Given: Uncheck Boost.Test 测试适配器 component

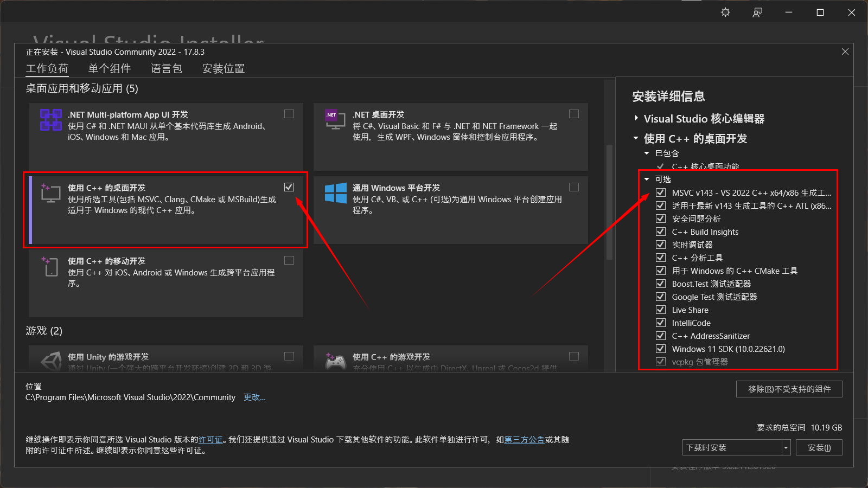Looking at the screenshot, I should click(661, 284).
